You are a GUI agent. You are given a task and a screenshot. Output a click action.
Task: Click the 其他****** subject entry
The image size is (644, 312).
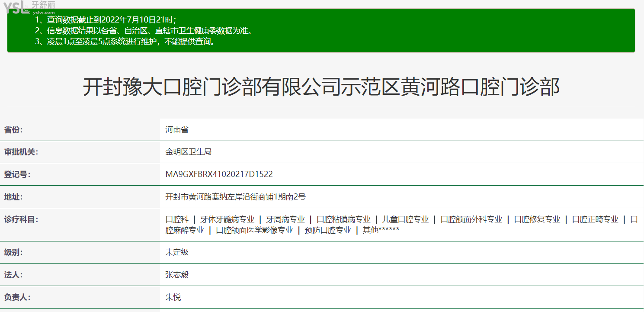pos(381,230)
